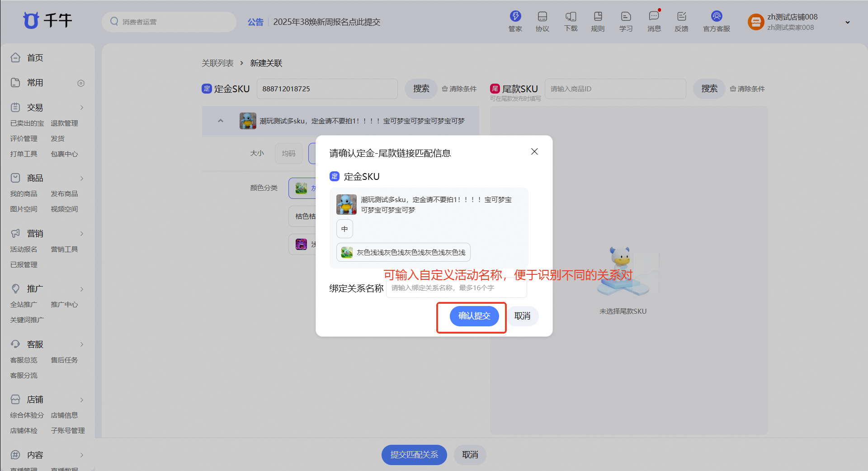Click the 商品 sidebar icon

click(15, 178)
